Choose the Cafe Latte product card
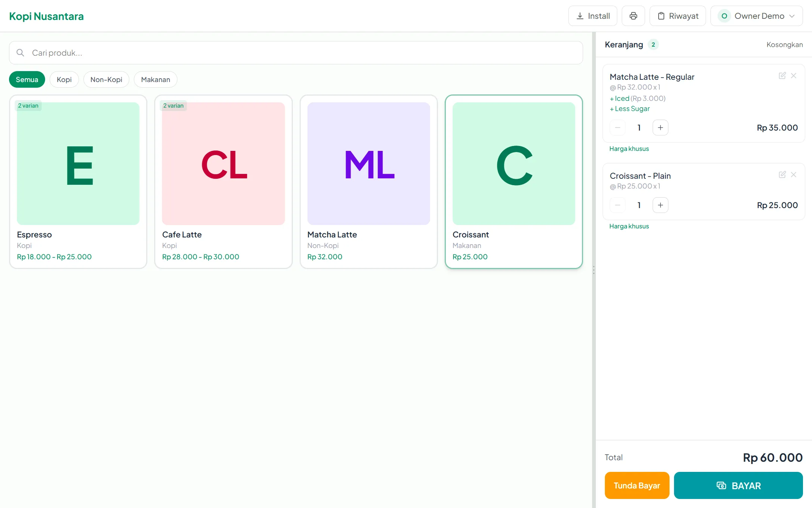The height and width of the screenshot is (508, 812). point(223,182)
